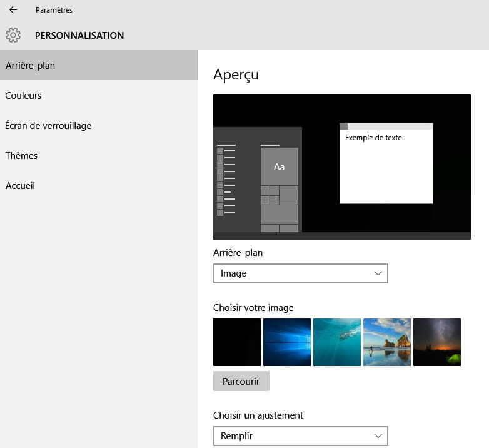Choose the solid black background thumbnail
The width and height of the screenshot is (489, 448).
[x=237, y=342]
